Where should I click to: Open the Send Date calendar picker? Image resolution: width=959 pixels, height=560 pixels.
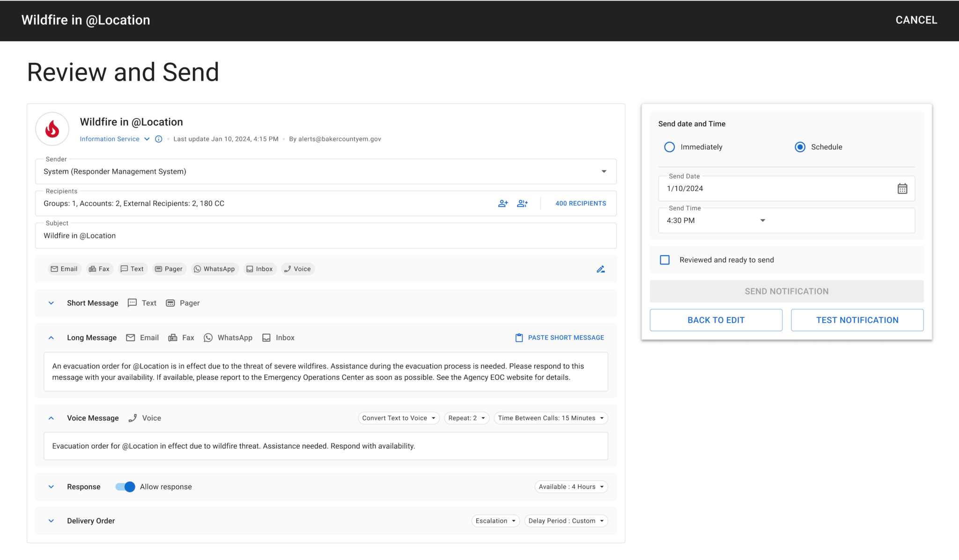[902, 189]
